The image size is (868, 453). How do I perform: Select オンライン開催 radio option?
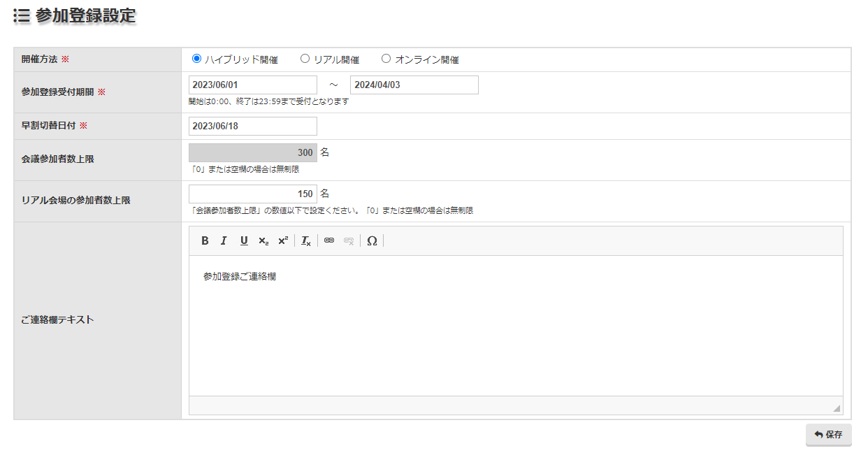[x=386, y=59]
